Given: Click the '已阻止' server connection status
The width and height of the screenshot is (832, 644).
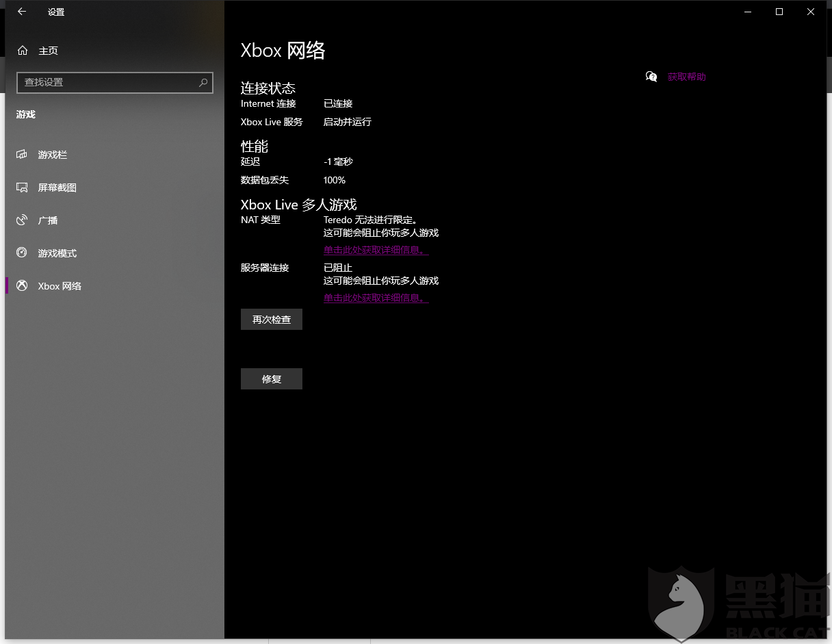Looking at the screenshot, I should [338, 268].
